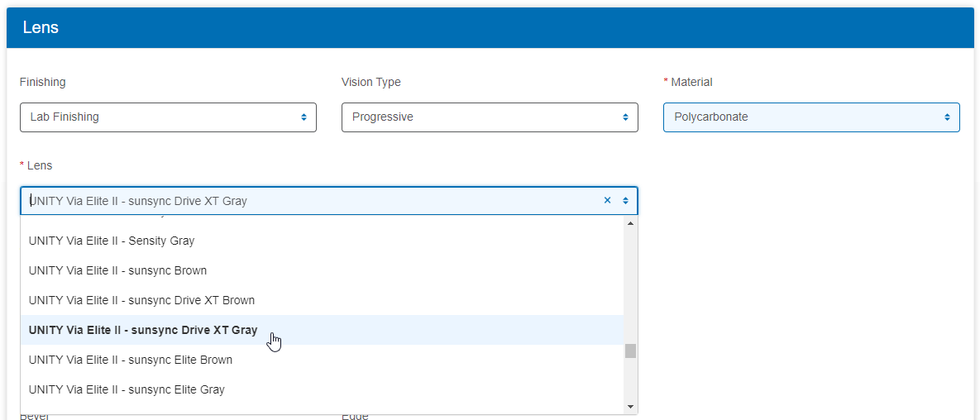Image resolution: width=980 pixels, height=420 pixels.
Task: Expand the Material dropdown showing Polycarbonate
Action: pos(811,117)
